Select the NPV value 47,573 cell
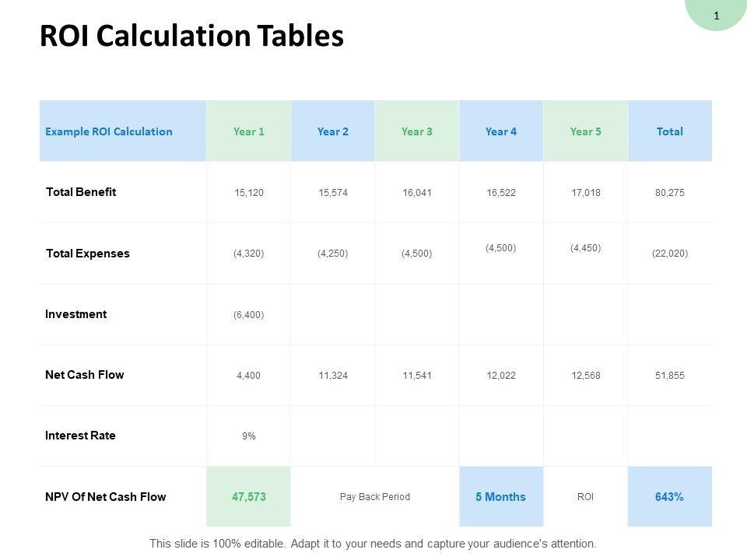This screenshot has height=560, width=747. (249, 497)
